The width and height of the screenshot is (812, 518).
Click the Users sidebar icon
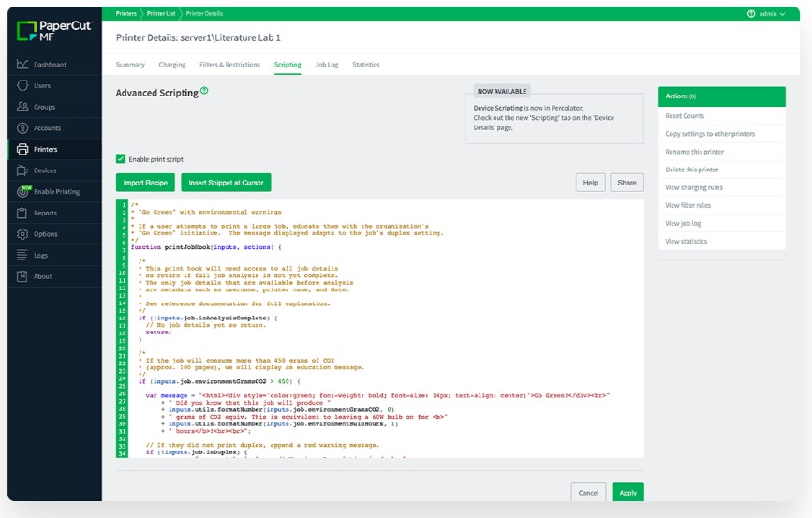coord(22,86)
